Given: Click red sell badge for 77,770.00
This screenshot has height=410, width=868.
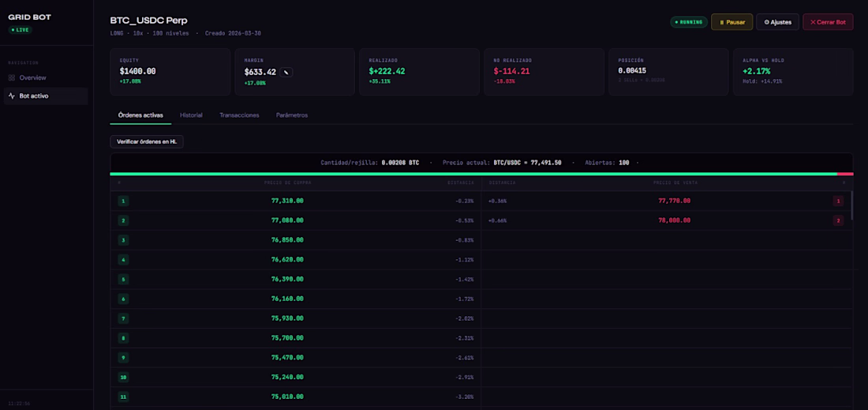Looking at the screenshot, I should coord(838,201).
